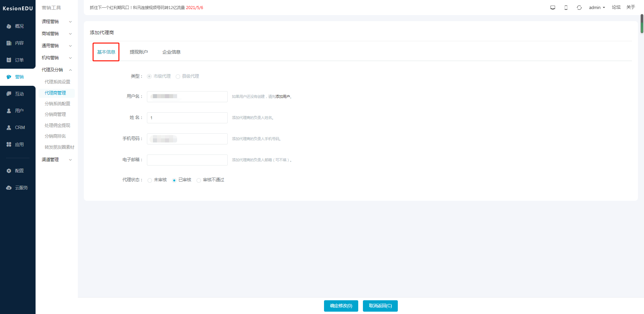Viewport: 644px width, 314px height.
Task: Open the 内容 content icon
Action: [9, 43]
